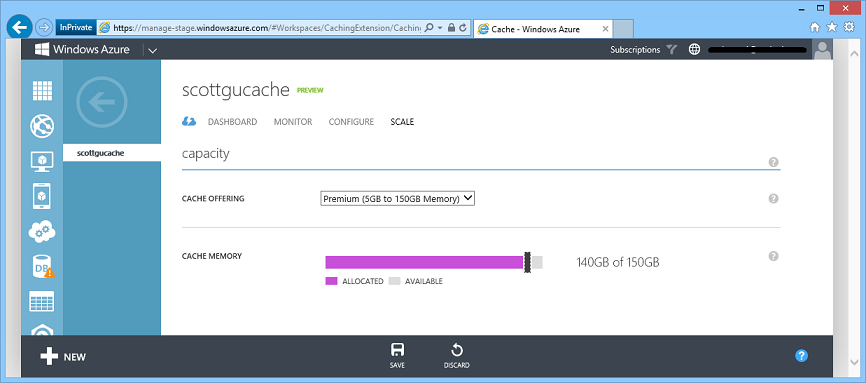The height and width of the screenshot is (383, 866).
Task: Open SQL Databases icon with warning
Action: click(x=42, y=266)
